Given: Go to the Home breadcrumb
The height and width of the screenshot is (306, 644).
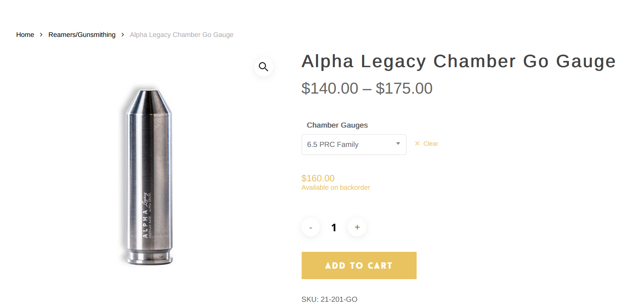Looking at the screenshot, I should pos(25,35).
